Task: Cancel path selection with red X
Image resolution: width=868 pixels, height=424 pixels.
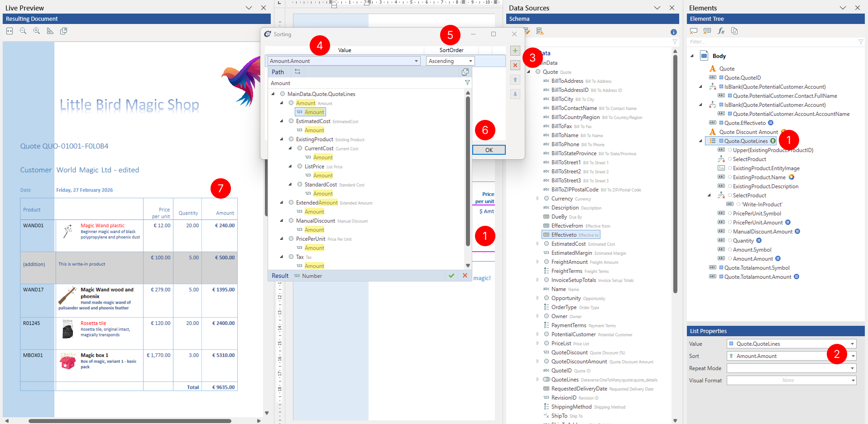Action: click(465, 276)
